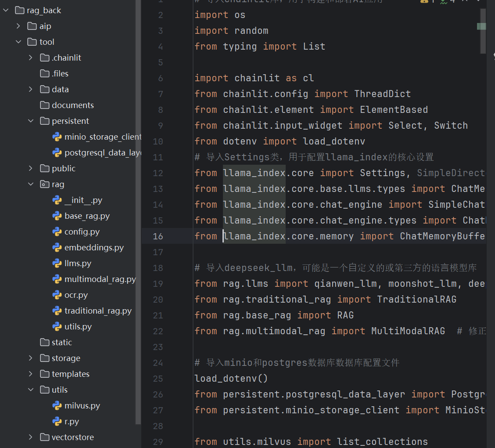Click the Python icon beside ocr.py
The image size is (495, 448).
tap(57, 295)
